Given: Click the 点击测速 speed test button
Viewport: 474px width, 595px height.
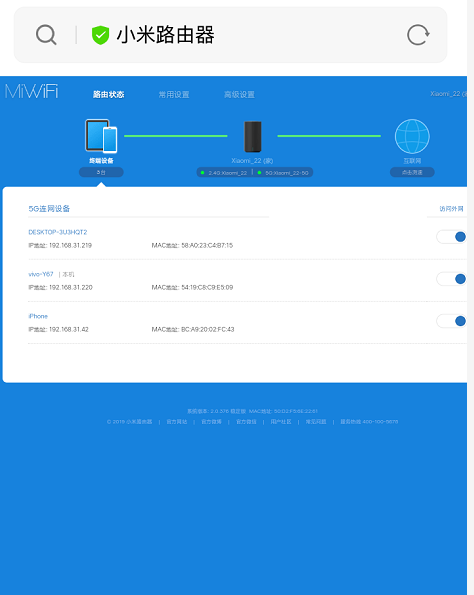Looking at the screenshot, I should pos(412,172).
